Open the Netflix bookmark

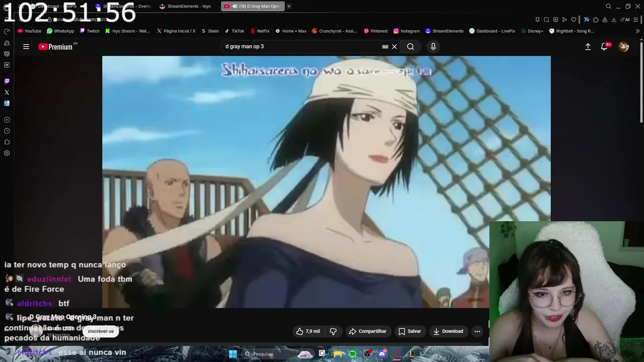point(260,31)
